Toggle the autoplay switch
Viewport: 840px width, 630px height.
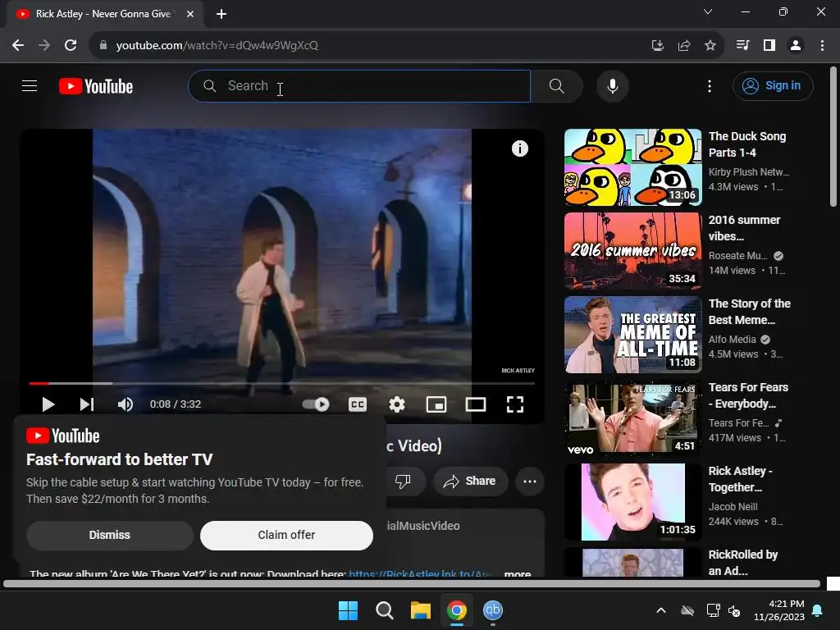pos(316,404)
